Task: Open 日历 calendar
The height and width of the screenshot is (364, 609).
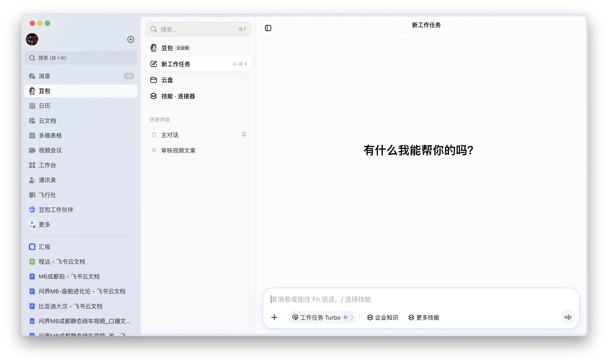Action: coord(81,106)
